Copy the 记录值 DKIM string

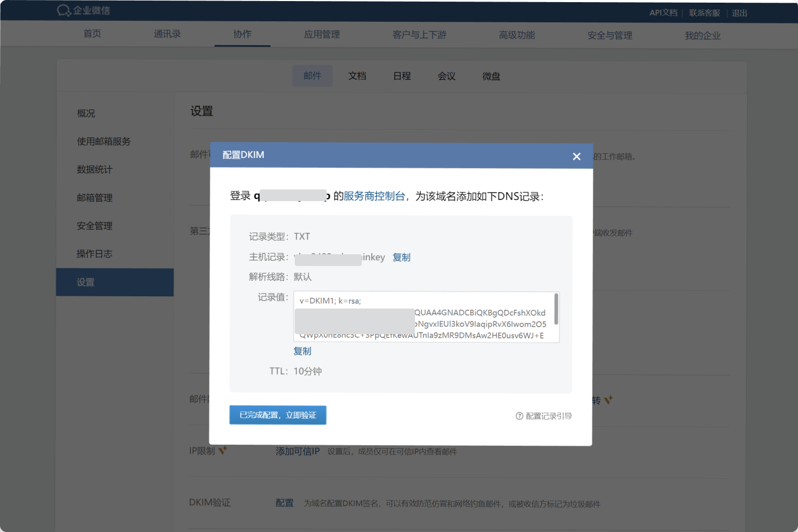(x=302, y=351)
